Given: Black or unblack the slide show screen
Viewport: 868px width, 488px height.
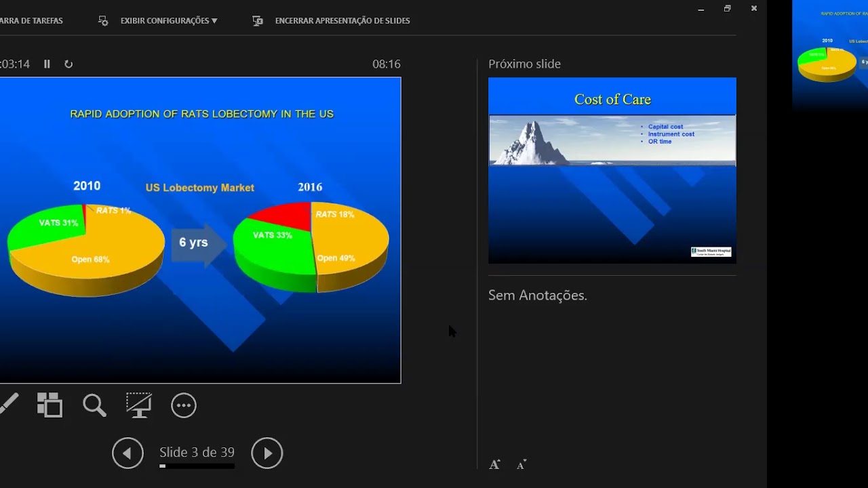Looking at the screenshot, I should click(x=139, y=405).
